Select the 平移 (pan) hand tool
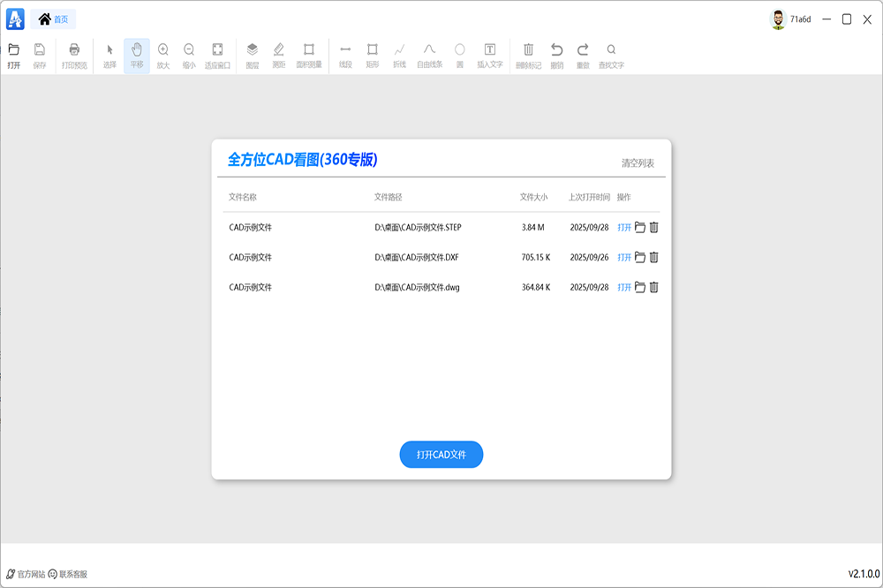The height and width of the screenshot is (588, 883). tap(136, 55)
